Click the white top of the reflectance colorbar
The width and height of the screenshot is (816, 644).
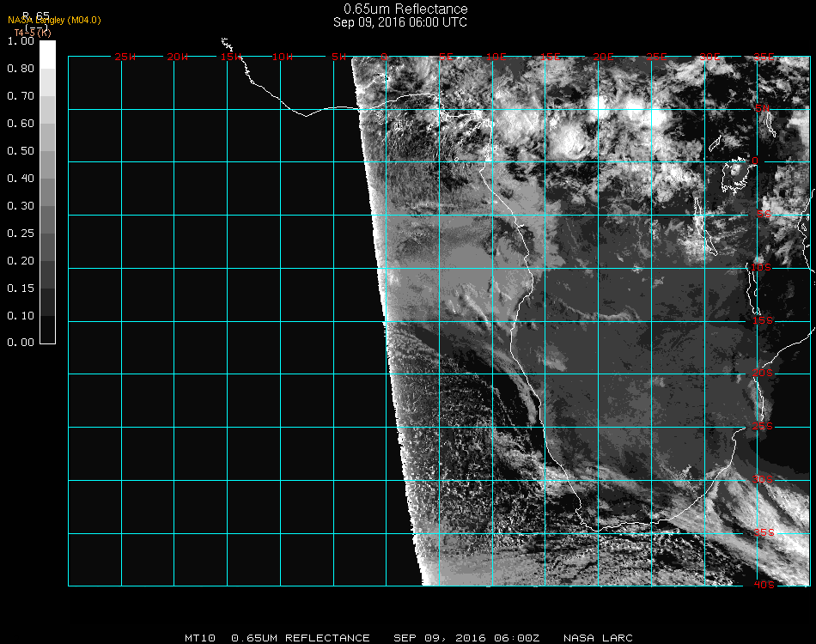coord(47,54)
